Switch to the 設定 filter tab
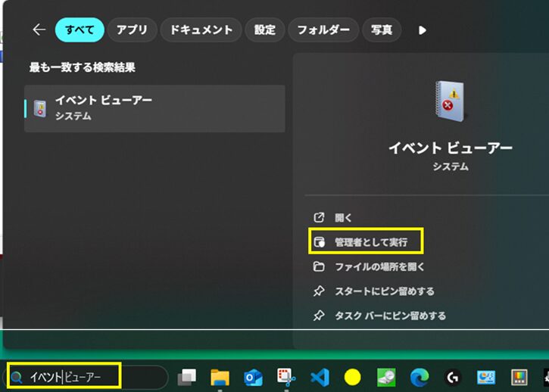The height and width of the screenshot is (392, 549). 265,30
